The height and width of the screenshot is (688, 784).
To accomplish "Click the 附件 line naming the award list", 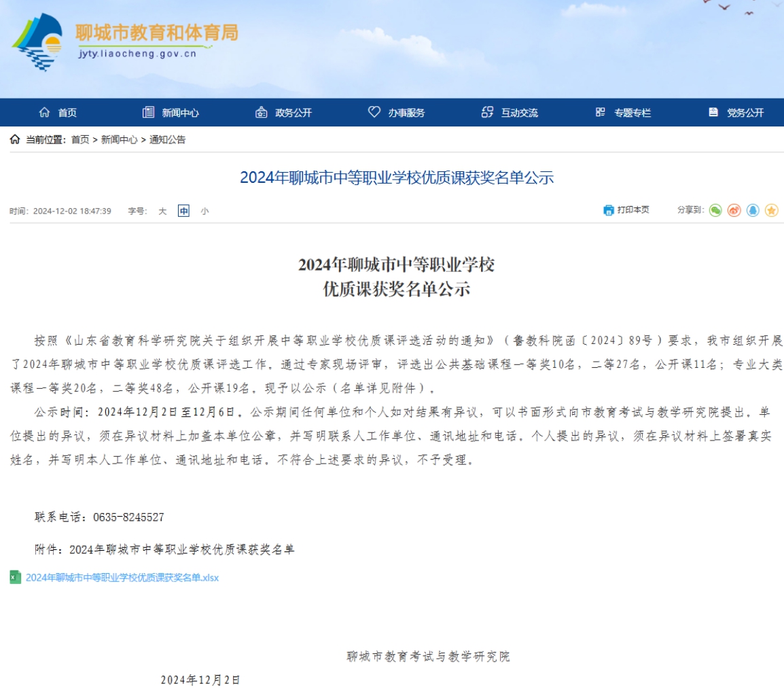I will click(164, 549).
